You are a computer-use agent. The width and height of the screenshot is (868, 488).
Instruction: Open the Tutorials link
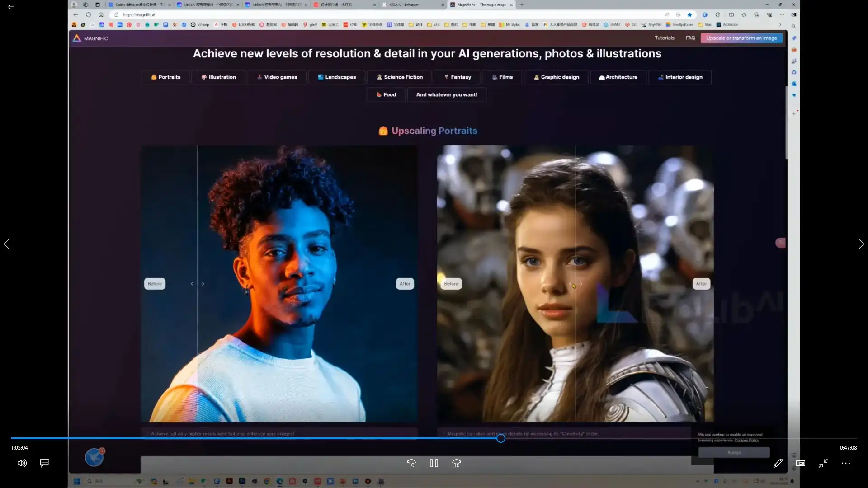coord(664,38)
